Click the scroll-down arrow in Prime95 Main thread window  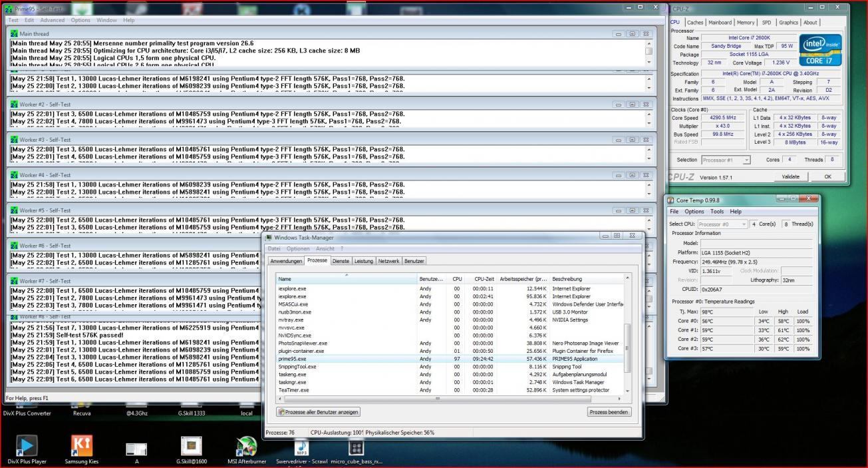click(649, 62)
